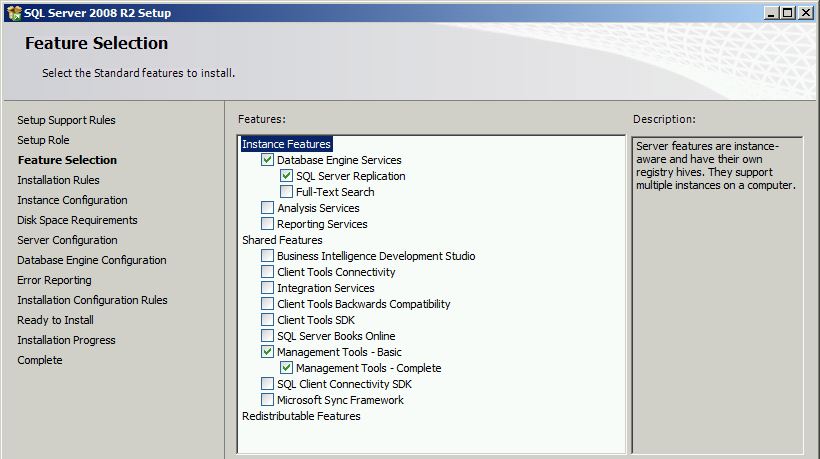
Task: Tick the Client Tools SDK checkbox
Action: pos(267,320)
